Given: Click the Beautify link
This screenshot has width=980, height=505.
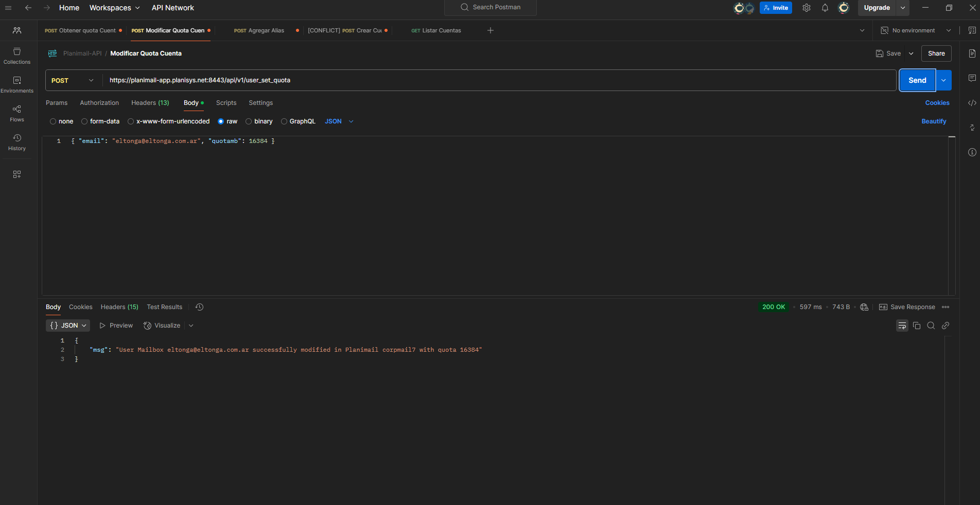Looking at the screenshot, I should pyautogui.click(x=934, y=121).
